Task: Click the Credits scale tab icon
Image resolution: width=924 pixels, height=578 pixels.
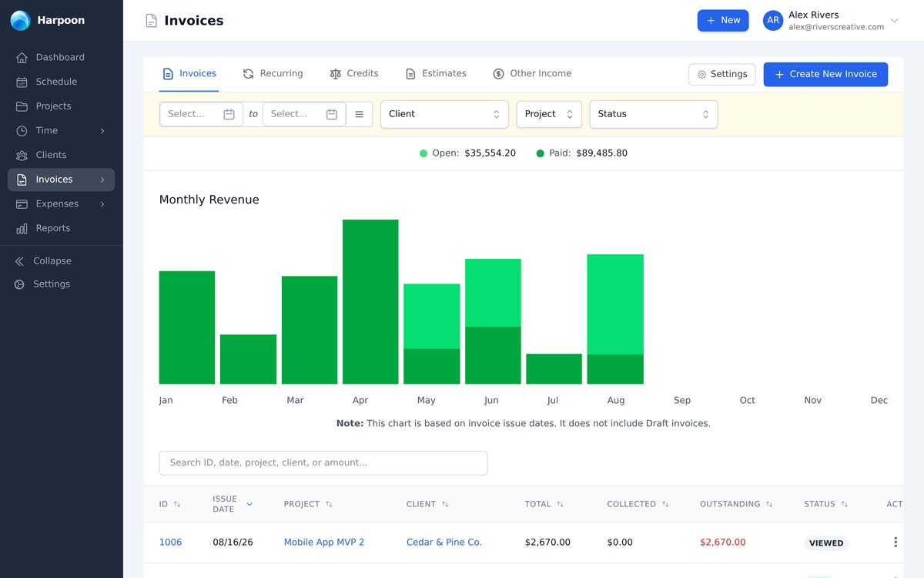Action: pos(335,74)
